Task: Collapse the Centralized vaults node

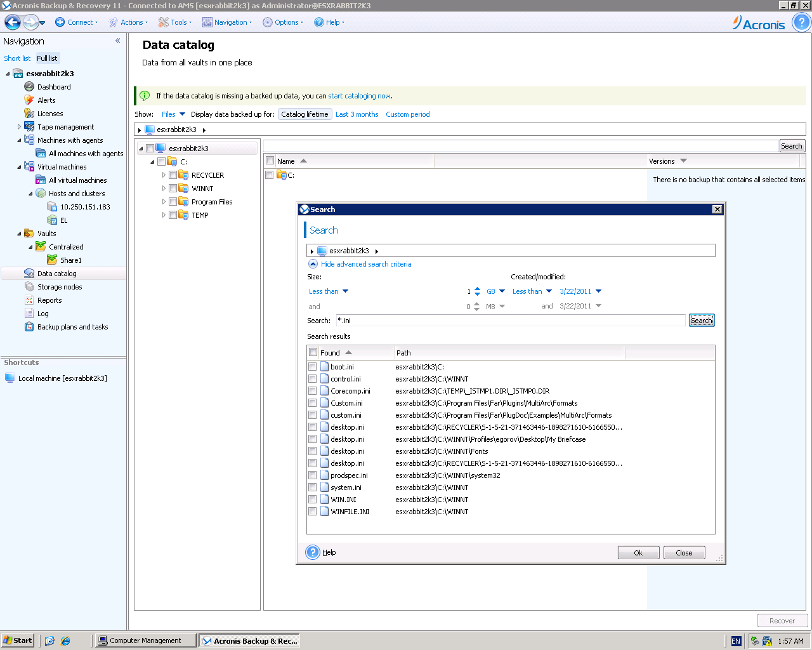Action: coord(30,247)
